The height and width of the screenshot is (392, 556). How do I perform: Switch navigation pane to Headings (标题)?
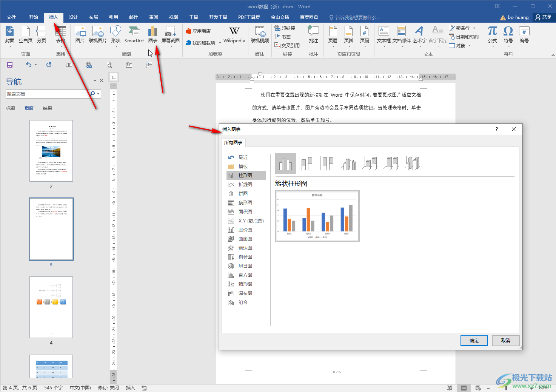pos(11,108)
